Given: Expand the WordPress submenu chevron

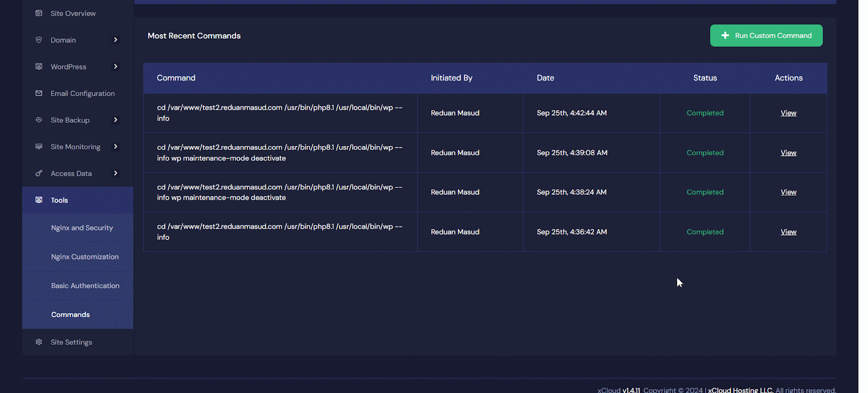Looking at the screenshot, I should coord(116,66).
